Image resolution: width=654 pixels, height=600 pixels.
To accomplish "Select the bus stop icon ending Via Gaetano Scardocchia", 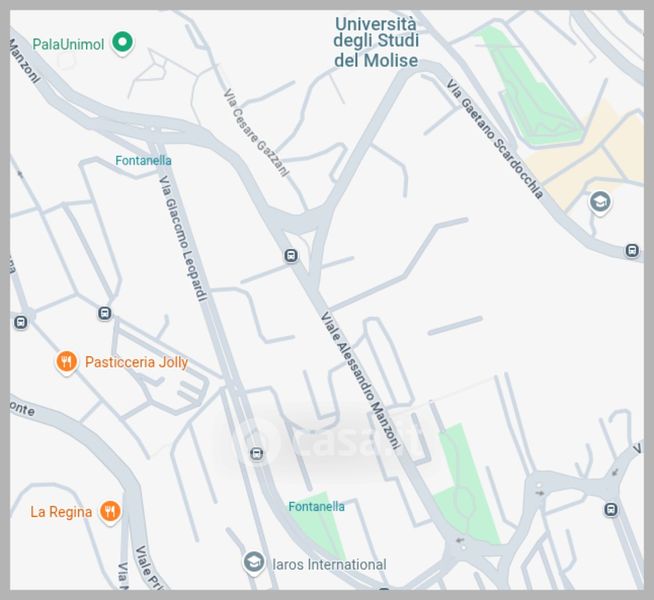I will [x=632, y=251].
